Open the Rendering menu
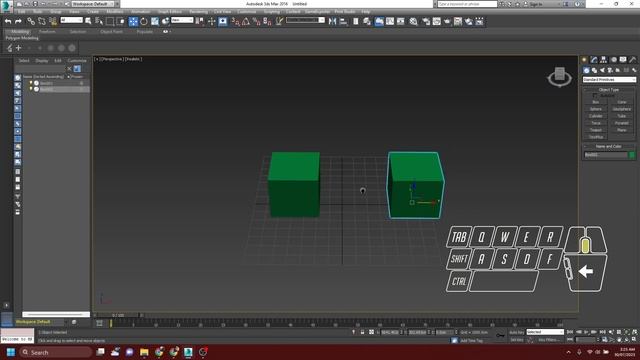 point(198,12)
